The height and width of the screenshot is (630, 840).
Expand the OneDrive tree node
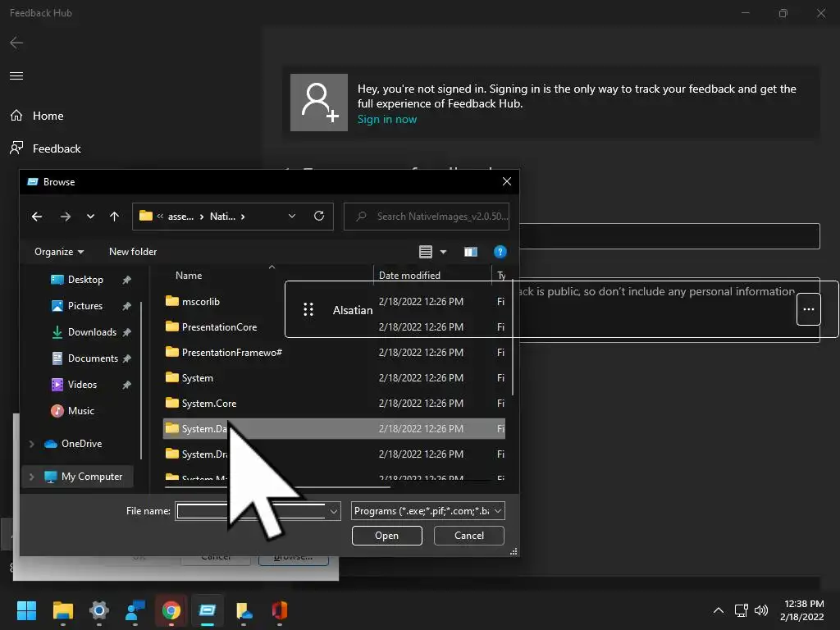pyautogui.click(x=32, y=444)
